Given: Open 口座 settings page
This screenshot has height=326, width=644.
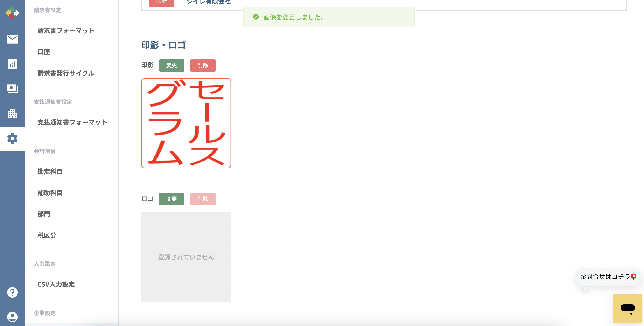Looking at the screenshot, I should [44, 52].
